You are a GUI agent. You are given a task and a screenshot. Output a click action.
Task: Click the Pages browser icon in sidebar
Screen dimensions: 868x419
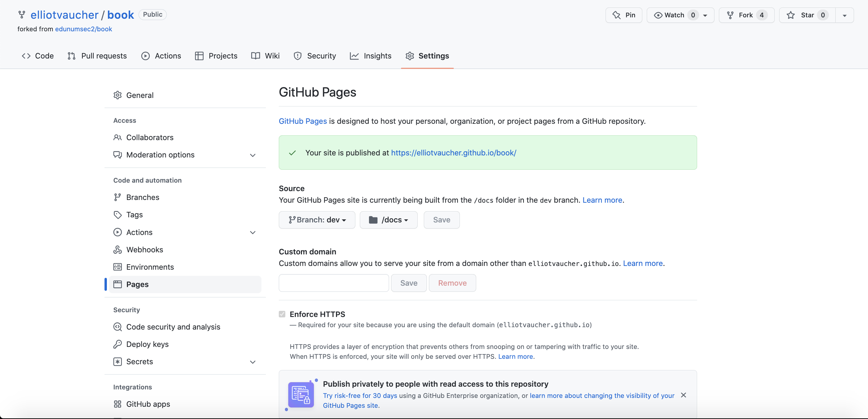117,284
